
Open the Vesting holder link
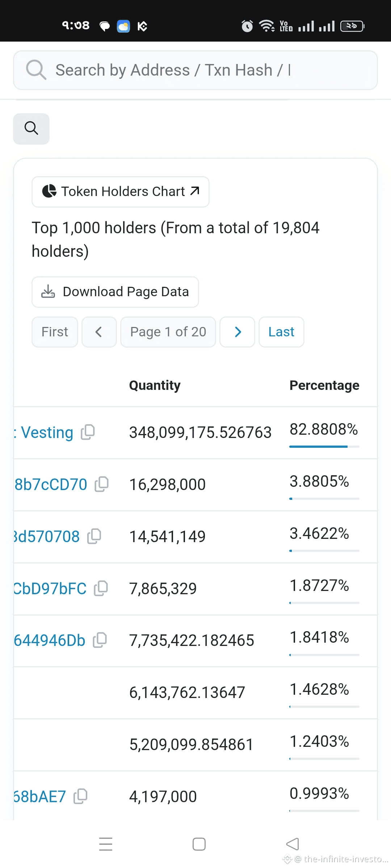(47, 433)
